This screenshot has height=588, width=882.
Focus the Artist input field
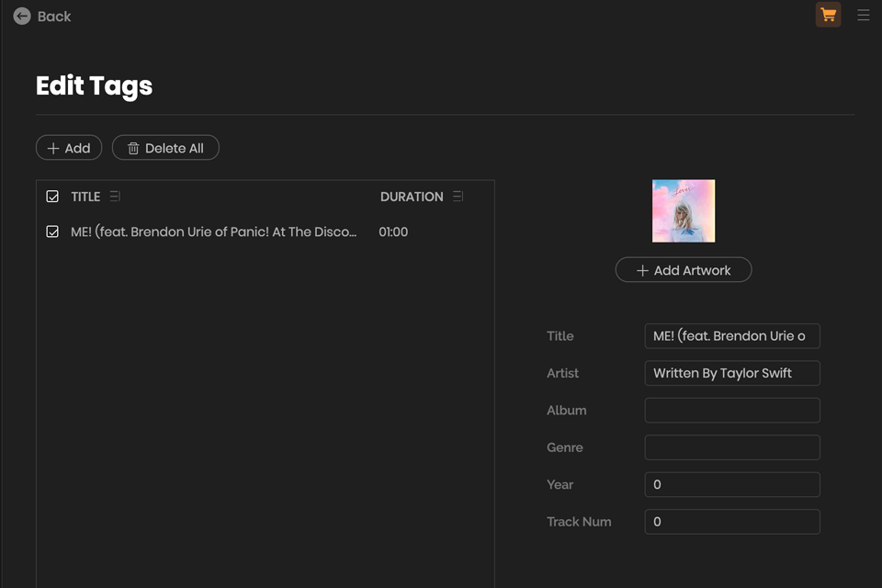[732, 373]
